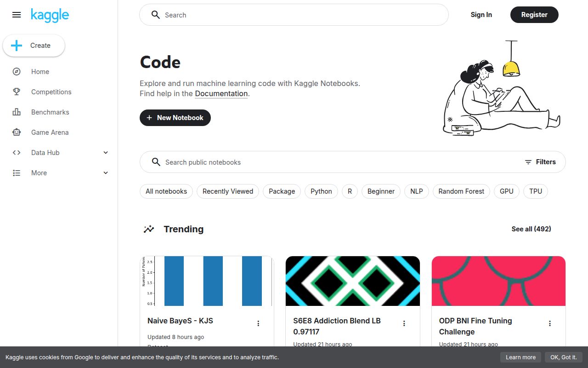Image resolution: width=588 pixels, height=368 pixels.
Task: Open options menu for S6E8 Addiction Blend
Action: tap(404, 323)
